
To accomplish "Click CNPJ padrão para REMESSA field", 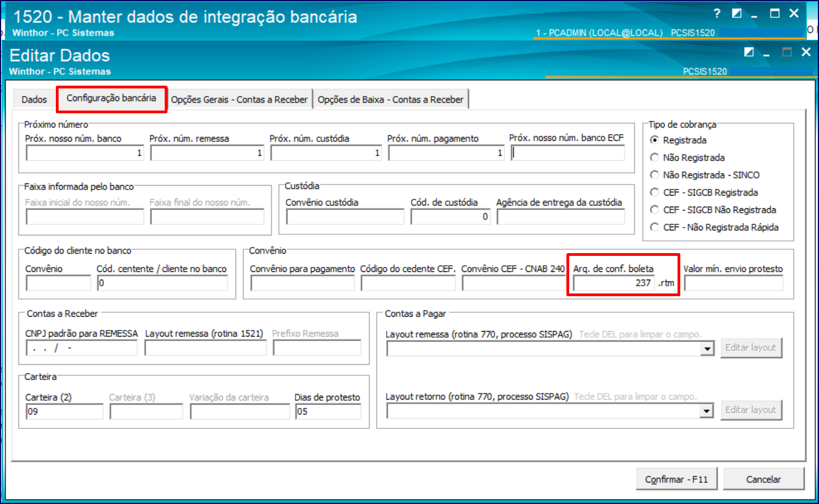I will 81,348.
